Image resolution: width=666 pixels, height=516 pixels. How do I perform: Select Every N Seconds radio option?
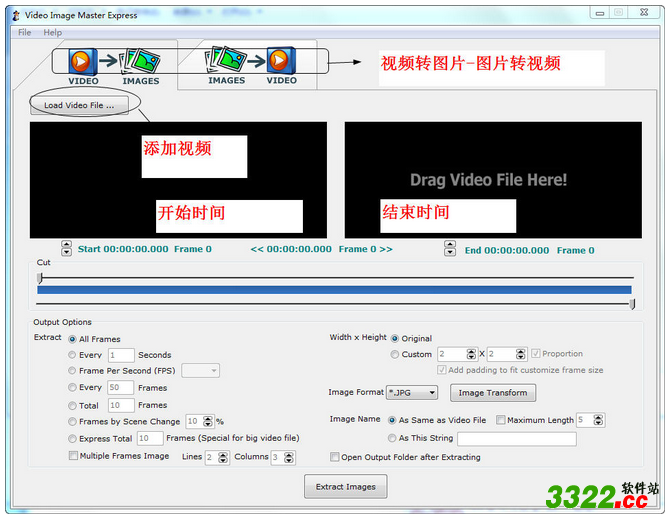click(x=72, y=355)
